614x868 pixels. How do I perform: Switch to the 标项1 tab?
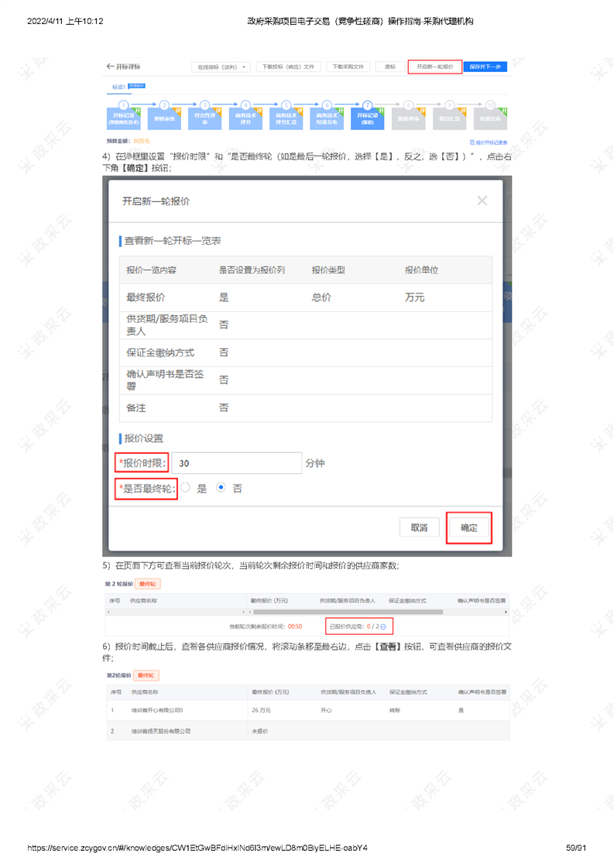(x=118, y=87)
